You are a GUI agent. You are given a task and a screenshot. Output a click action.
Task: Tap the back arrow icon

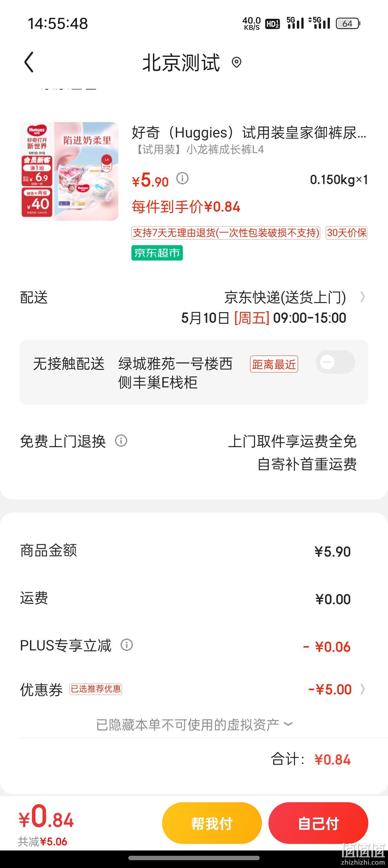coord(29,62)
